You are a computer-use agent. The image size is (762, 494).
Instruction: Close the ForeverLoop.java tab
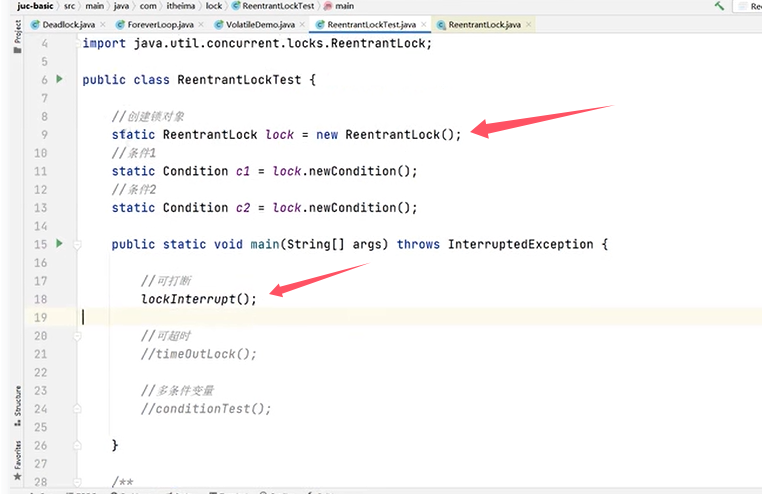[201, 24]
